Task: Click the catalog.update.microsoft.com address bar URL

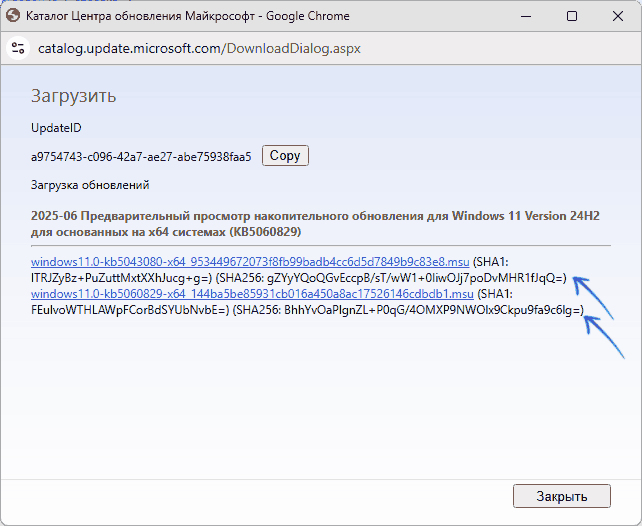Action: tap(199, 48)
